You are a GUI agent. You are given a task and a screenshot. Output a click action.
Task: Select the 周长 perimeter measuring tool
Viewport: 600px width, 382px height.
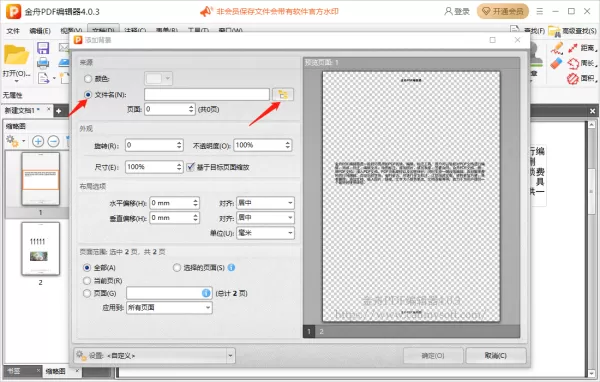[582, 63]
